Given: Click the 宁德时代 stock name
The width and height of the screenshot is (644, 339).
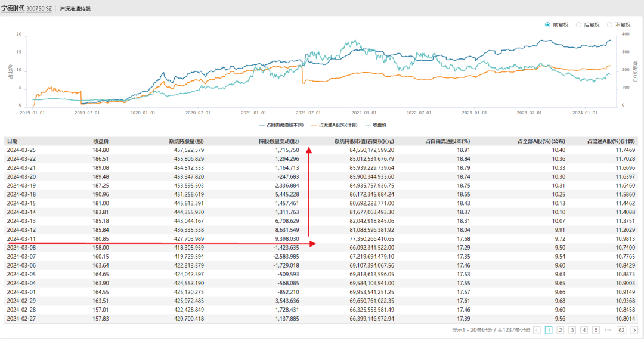Looking at the screenshot, I should (x=13, y=8).
